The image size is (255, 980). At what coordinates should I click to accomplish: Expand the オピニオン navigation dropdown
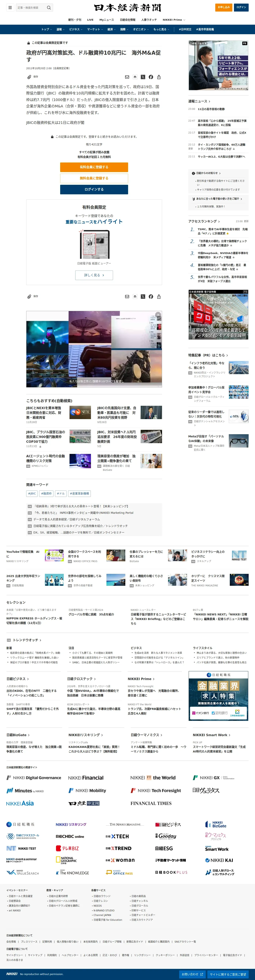(x=141, y=29)
